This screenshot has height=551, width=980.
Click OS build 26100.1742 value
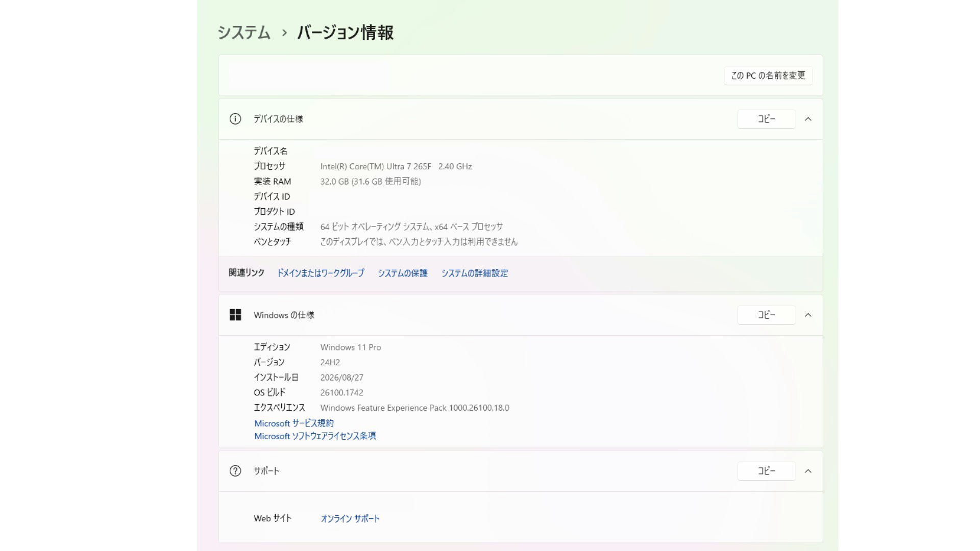coord(342,392)
